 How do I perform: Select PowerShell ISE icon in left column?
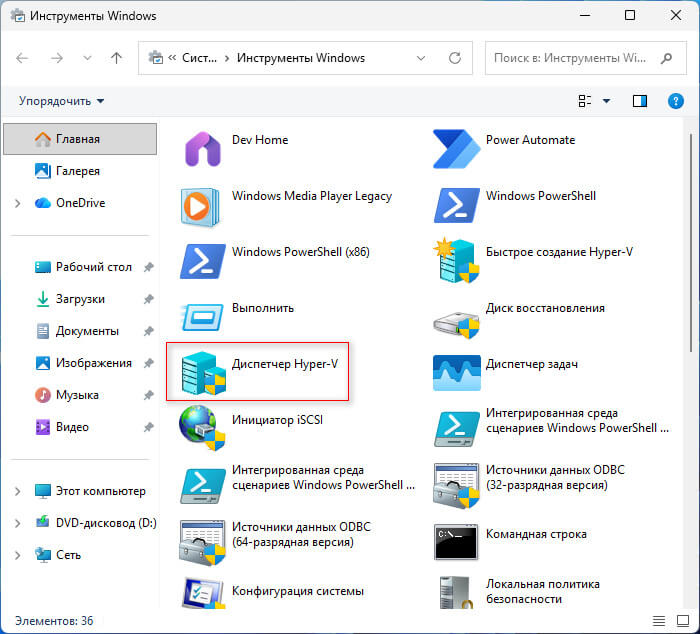pyautogui.click(x=202, y=486)
